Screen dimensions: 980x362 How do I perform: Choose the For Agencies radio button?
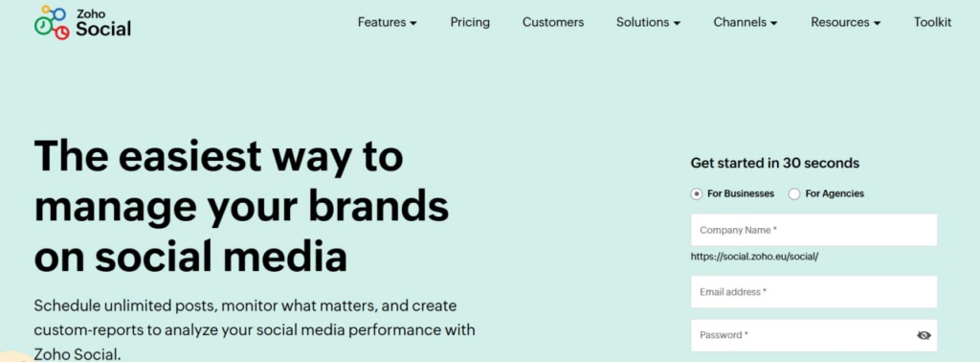[794, 193]
